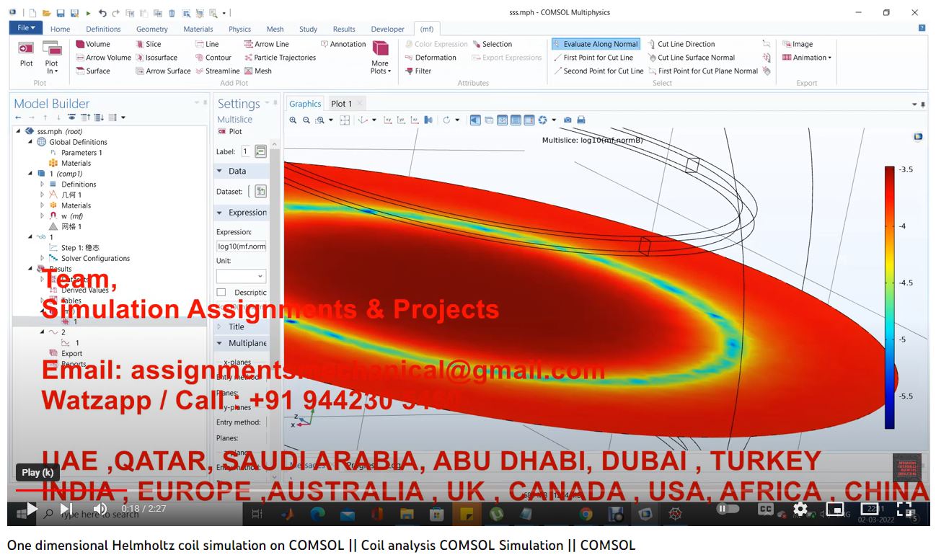Collapse the Expression section
Viewport: 936px width, 560px height.
coord(219,213)
